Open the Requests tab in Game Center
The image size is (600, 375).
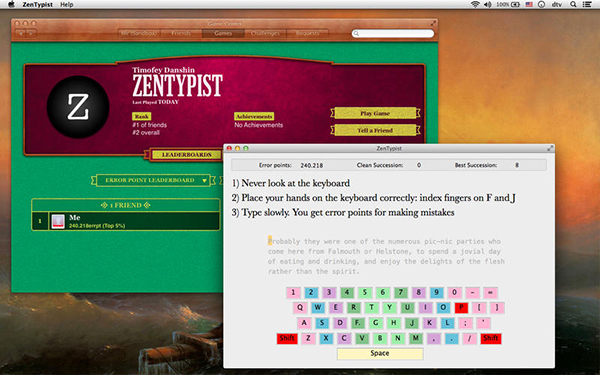307,33
